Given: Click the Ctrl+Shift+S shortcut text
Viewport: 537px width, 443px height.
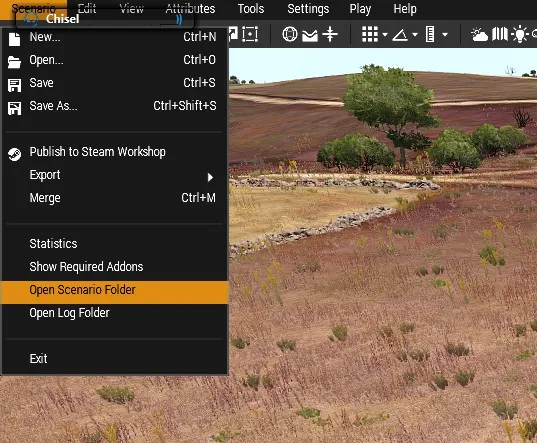Looking at the screenshot, I should 185,106.
